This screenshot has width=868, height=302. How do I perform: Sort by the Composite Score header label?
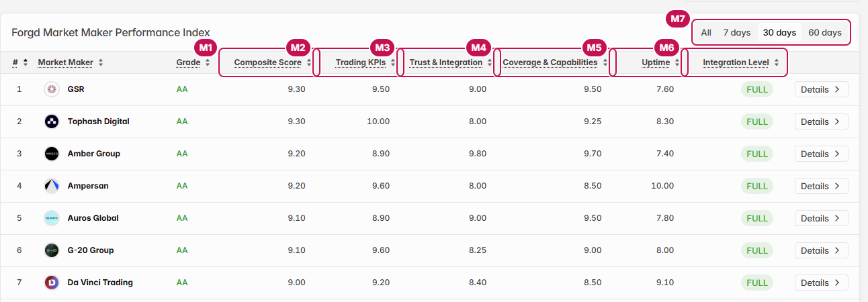[267, 62]
